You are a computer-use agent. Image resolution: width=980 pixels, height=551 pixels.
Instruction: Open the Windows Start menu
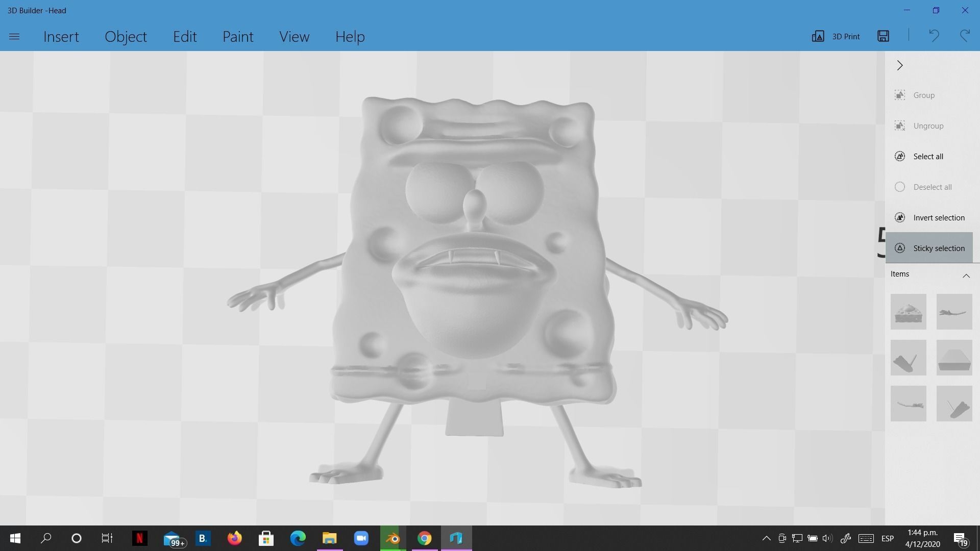(15, 538)
